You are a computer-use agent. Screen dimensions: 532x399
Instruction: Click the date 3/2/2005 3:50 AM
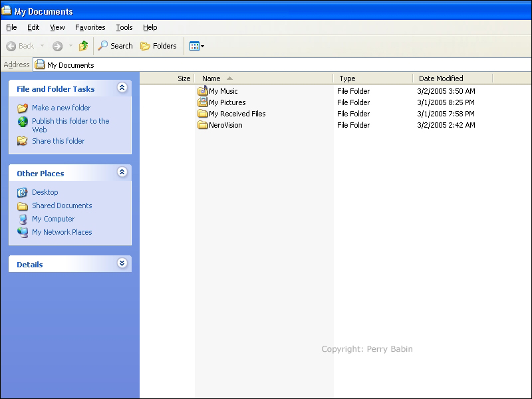click(446, 91)
